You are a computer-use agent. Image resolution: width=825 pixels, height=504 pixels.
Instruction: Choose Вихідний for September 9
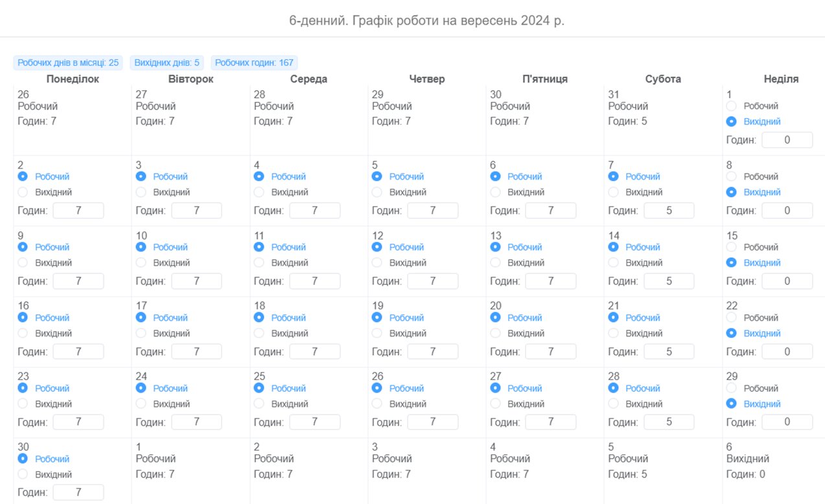point(23,262)
